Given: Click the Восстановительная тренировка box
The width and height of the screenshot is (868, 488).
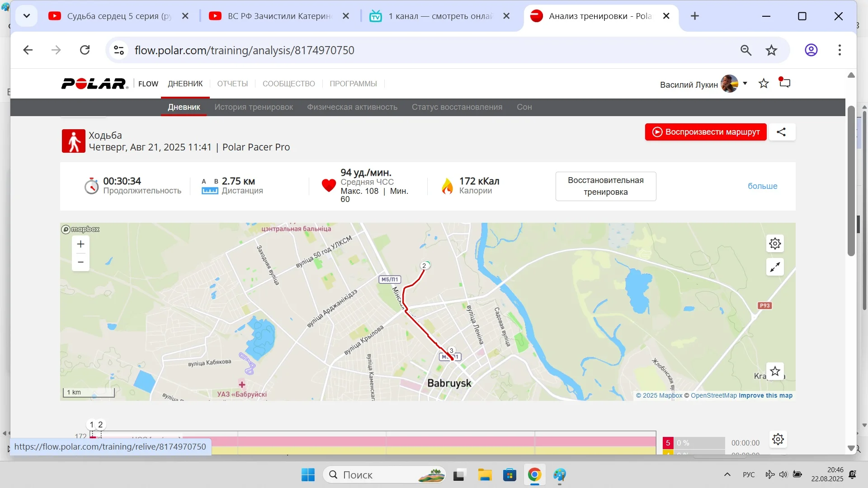Looking at the screenshot, I should [605, 186].
